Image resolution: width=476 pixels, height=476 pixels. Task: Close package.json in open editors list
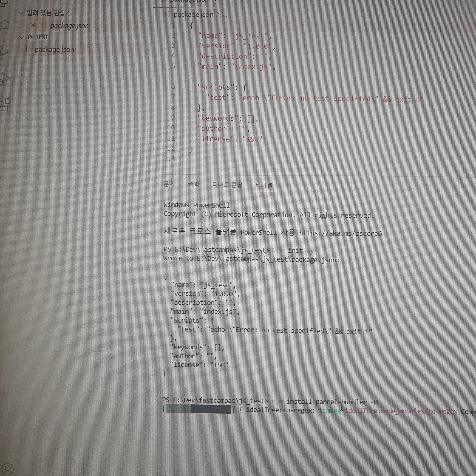coord(33,25)
